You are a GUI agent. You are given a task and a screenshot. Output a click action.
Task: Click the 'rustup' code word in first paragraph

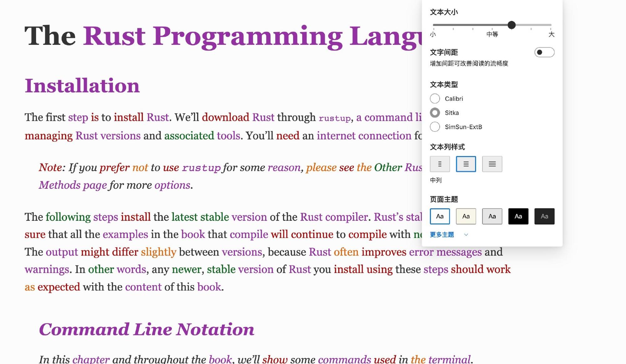point(335,118)
